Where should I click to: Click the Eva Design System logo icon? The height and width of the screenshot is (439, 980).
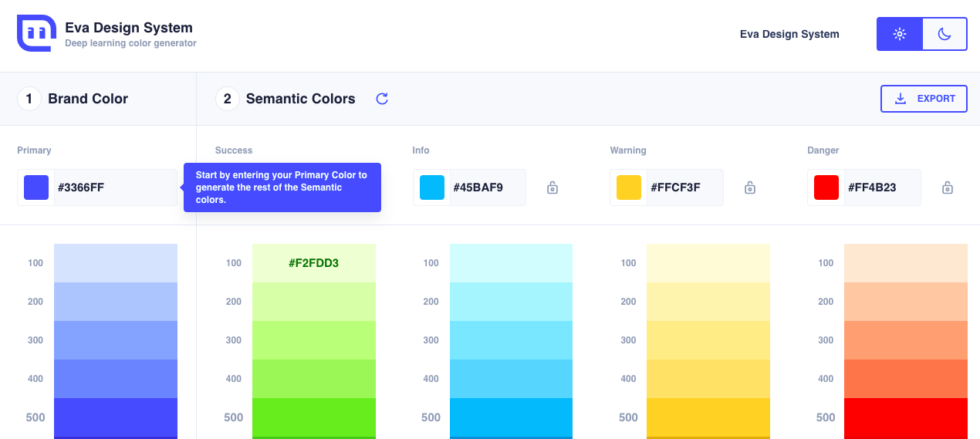[36, 33]
